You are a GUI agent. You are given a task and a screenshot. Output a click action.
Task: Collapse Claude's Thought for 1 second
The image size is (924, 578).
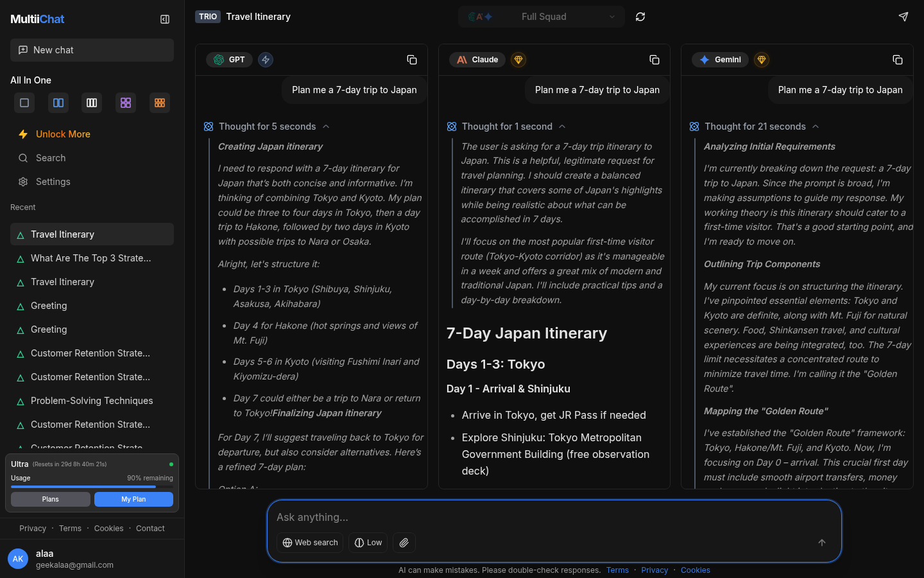pyautogui.click(x=507, y=127)
